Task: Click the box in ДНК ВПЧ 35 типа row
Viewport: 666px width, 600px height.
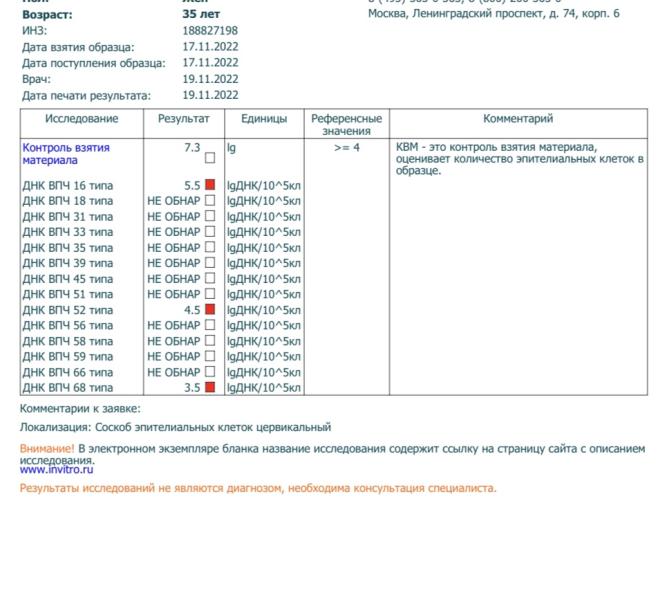Action: click(x=210, y=247)
